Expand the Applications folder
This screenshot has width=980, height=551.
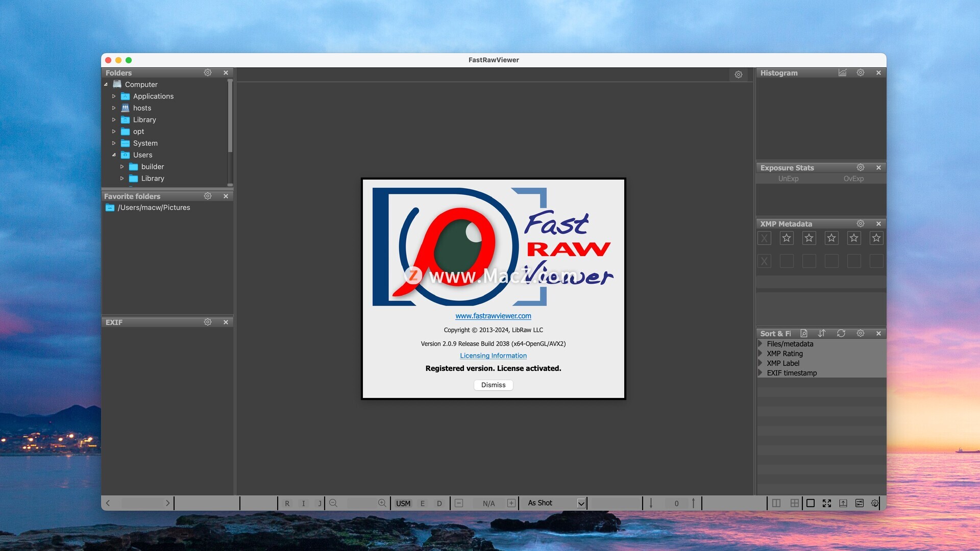[114, 96]
